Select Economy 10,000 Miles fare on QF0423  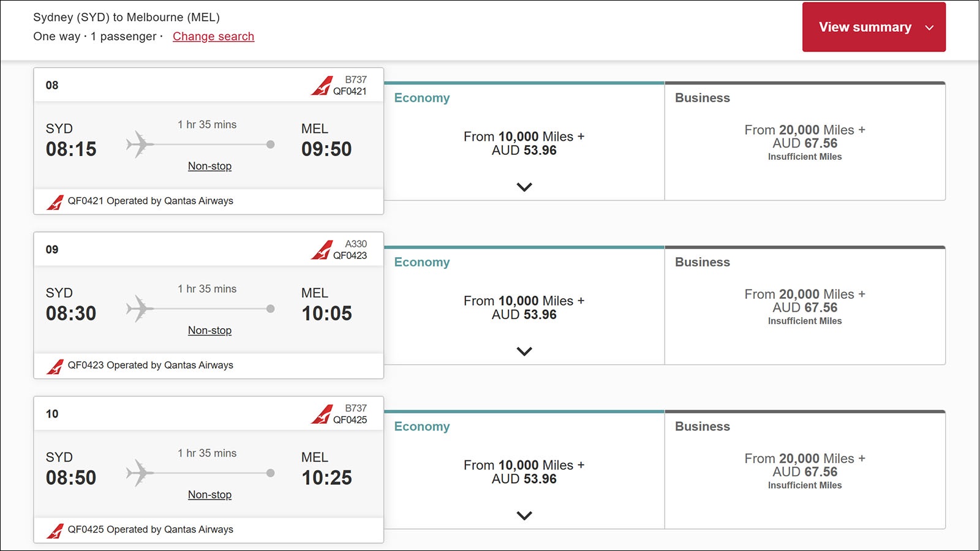[524, 307]
